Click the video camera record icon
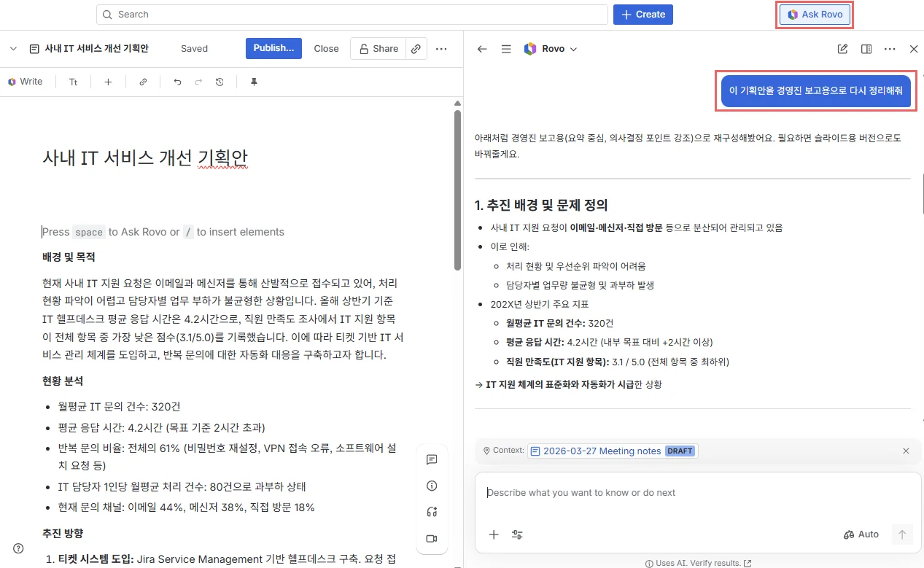This screenshot has width=924, height=568. pyautogui.click(x=431, y=539)
